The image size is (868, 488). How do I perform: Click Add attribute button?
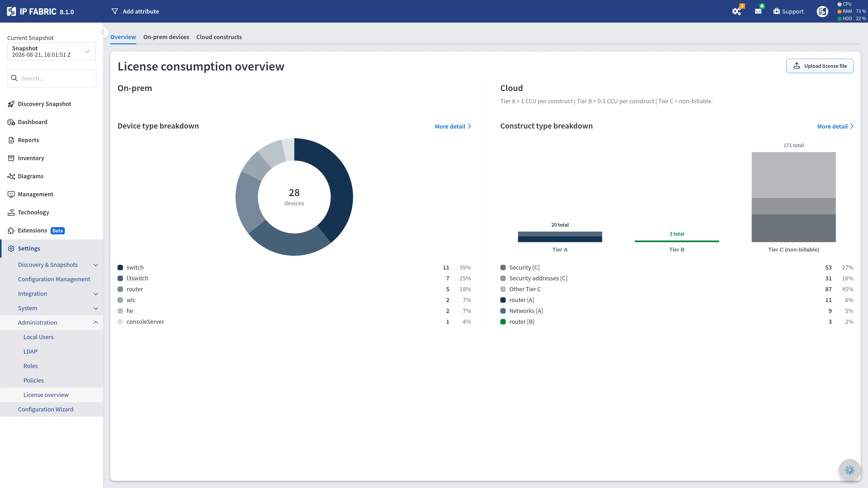135,12
